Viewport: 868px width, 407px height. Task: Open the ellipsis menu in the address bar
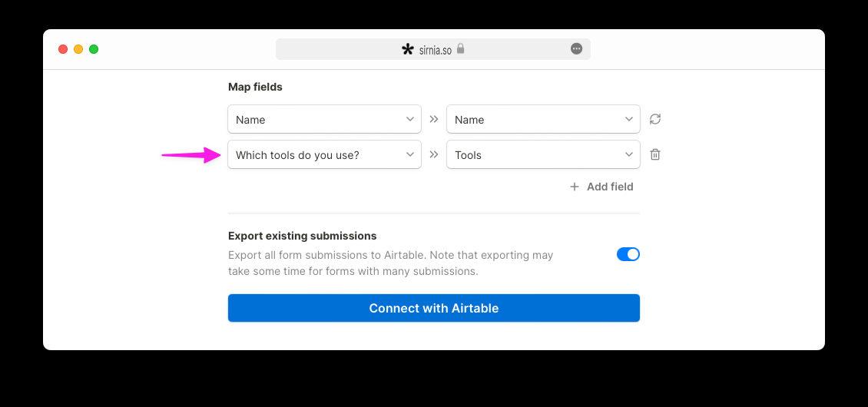(576, 48)
